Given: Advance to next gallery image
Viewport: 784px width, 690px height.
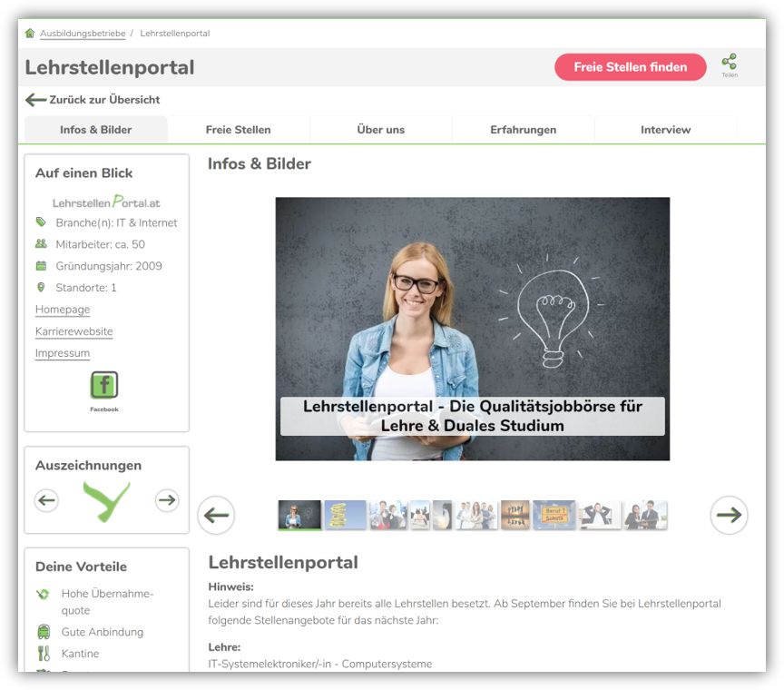Looking at the screenshot, I should pyautogui.click(x=729, y=516).
